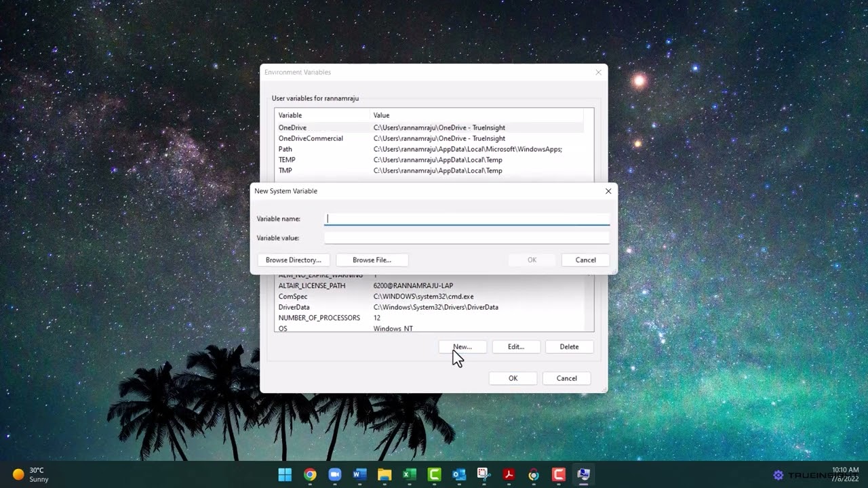Launch Excel from the taskbar
Image resolution: width=868 pixels, height=488 pixels.
410,474
